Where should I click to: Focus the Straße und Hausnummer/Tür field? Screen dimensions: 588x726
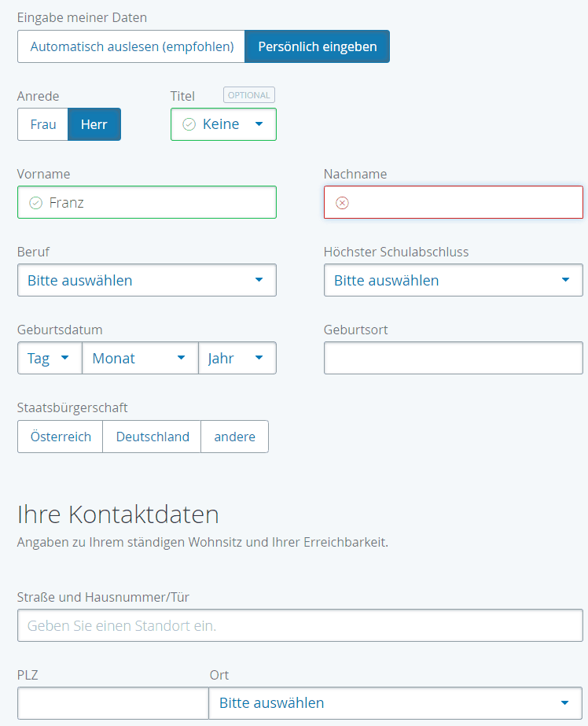(x=300, y=625)
